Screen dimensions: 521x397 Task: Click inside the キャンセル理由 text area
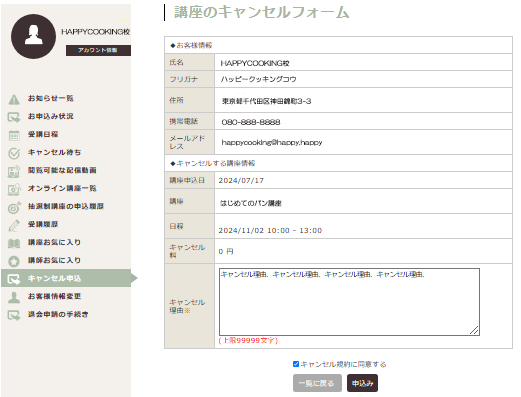pos(349,302)
